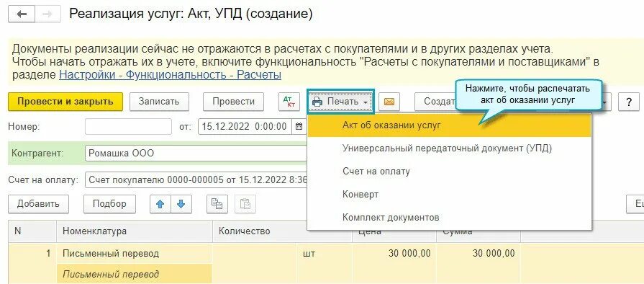Viewport: 644px width, 284px height.
Task: Open the Дт/Кт postings icon
Action: point(289,102)
